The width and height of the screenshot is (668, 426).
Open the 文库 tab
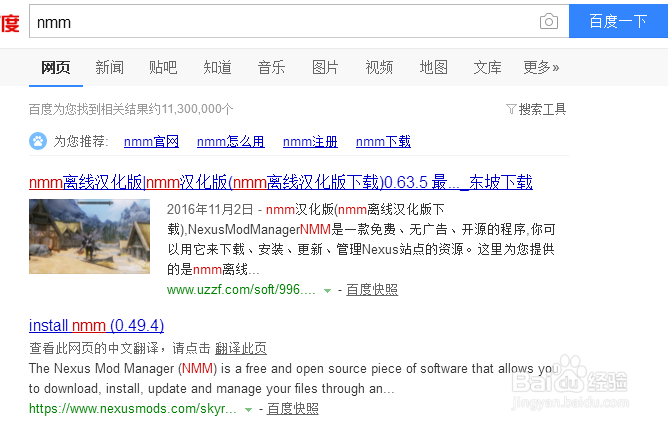tap(487, 67)
